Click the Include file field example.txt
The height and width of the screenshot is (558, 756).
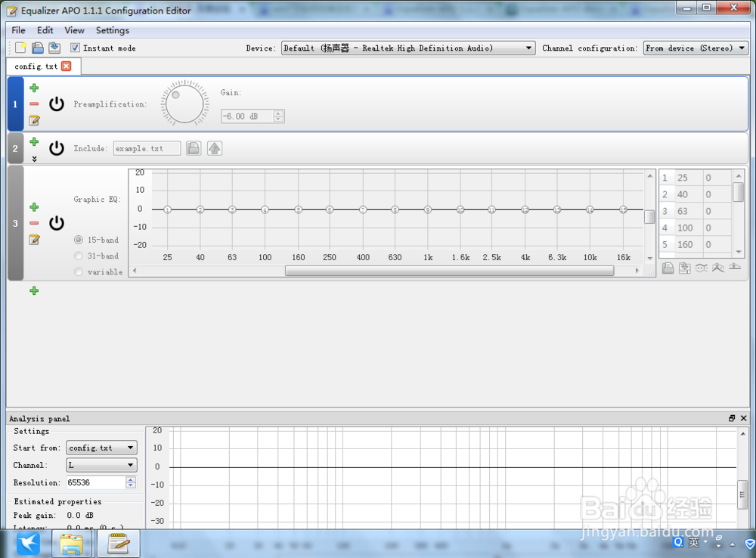[147, 148]
